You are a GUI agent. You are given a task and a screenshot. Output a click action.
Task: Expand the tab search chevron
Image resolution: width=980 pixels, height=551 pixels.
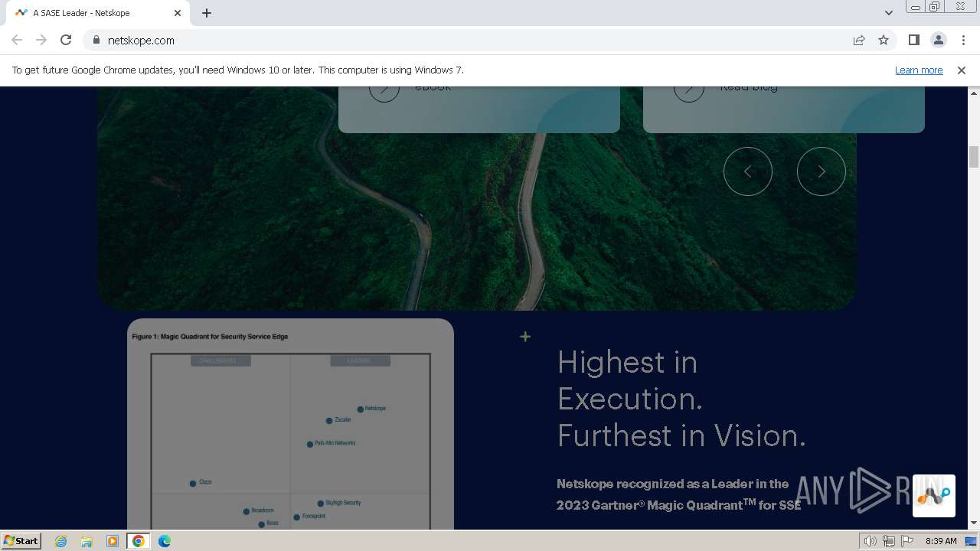pos(888,13)
